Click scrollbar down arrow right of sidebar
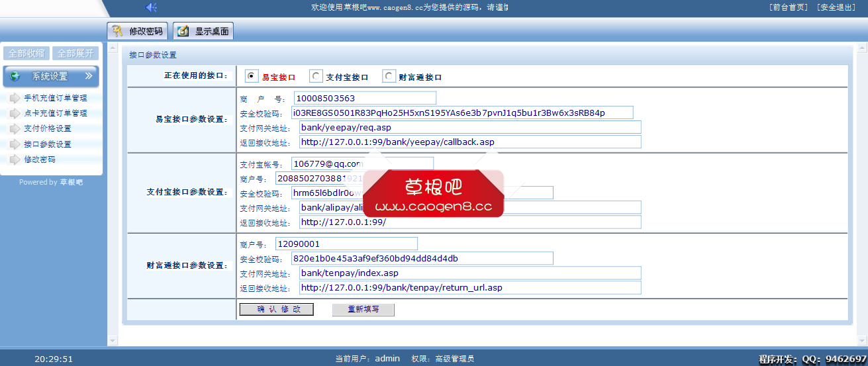This screenshot has height=366, width=868. click(112, 340)
